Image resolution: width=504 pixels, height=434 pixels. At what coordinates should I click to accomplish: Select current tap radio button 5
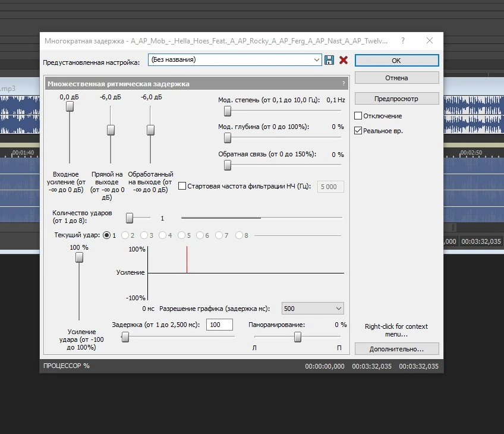click(181, 235)
